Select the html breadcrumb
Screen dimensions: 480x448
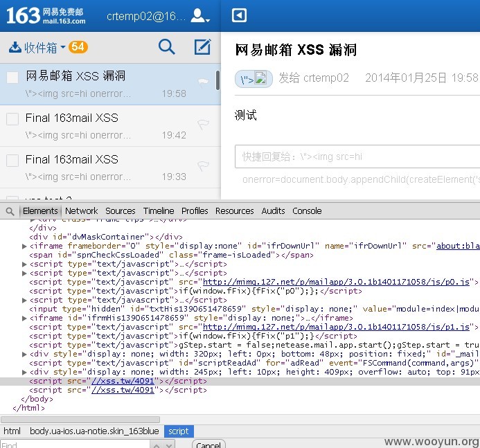click(x=12, y=431)
